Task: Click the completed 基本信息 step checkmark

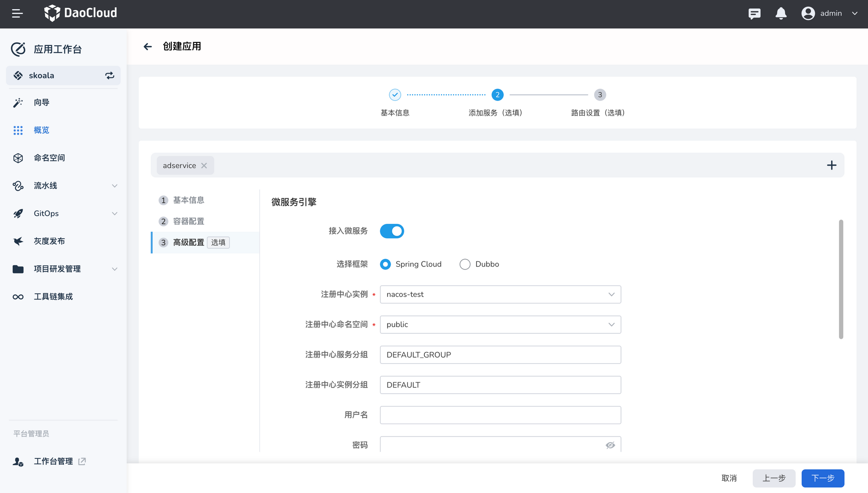Action: click(395, 95)
